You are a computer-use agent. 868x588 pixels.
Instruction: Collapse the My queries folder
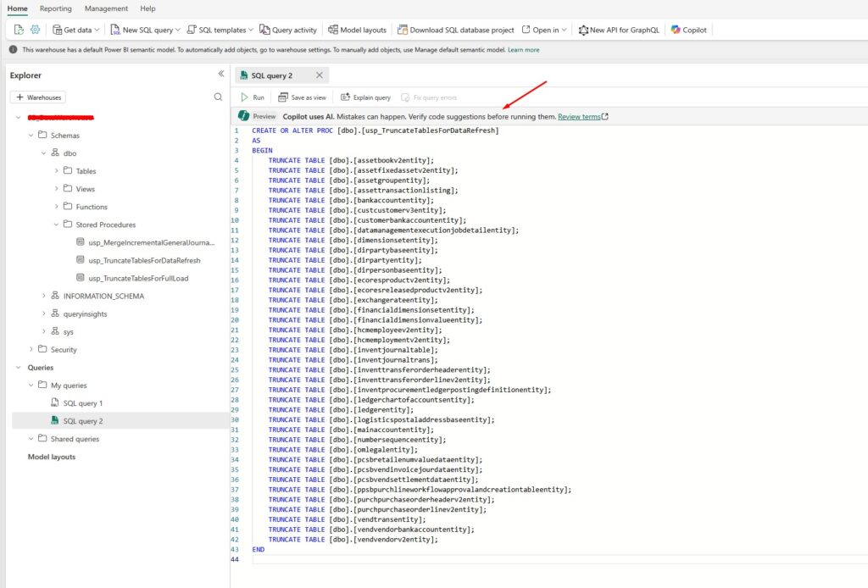31,385
